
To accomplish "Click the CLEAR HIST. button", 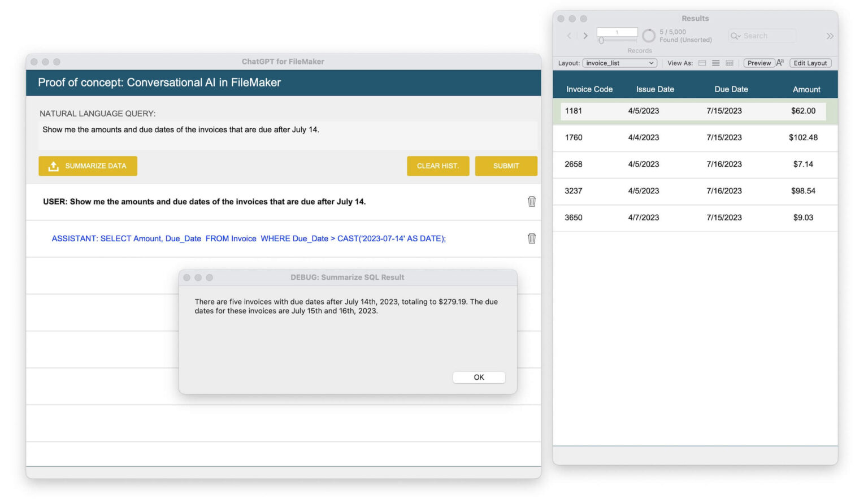I will click(437, 166).
